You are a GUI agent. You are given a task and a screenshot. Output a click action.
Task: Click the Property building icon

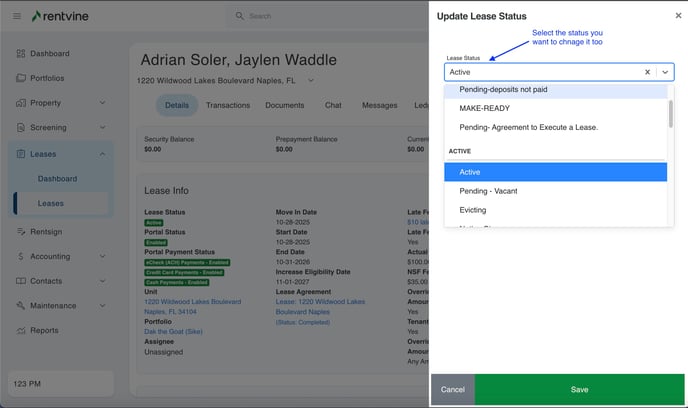point(21,103)
